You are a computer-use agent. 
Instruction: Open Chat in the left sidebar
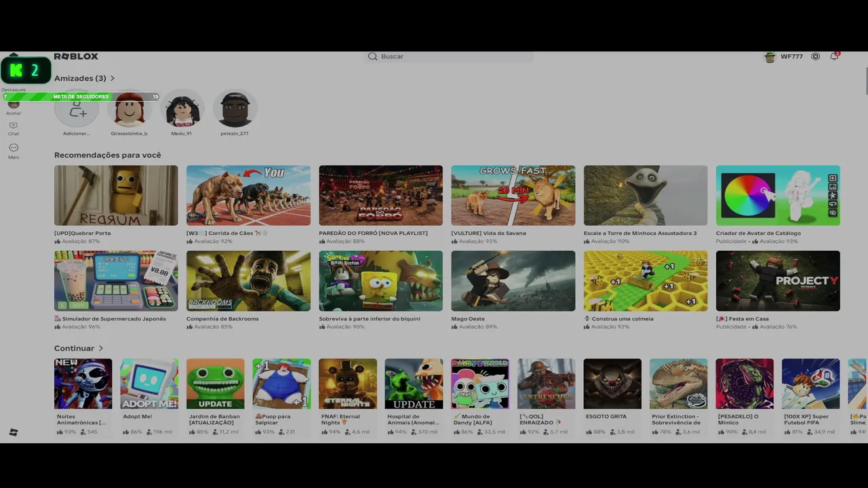point(14,129)
